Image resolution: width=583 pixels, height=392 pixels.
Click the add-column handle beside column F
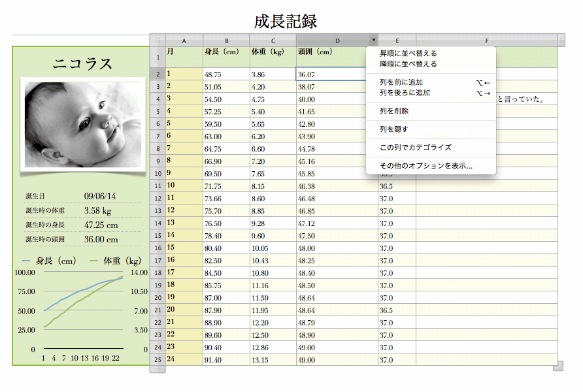coord(561,40)
